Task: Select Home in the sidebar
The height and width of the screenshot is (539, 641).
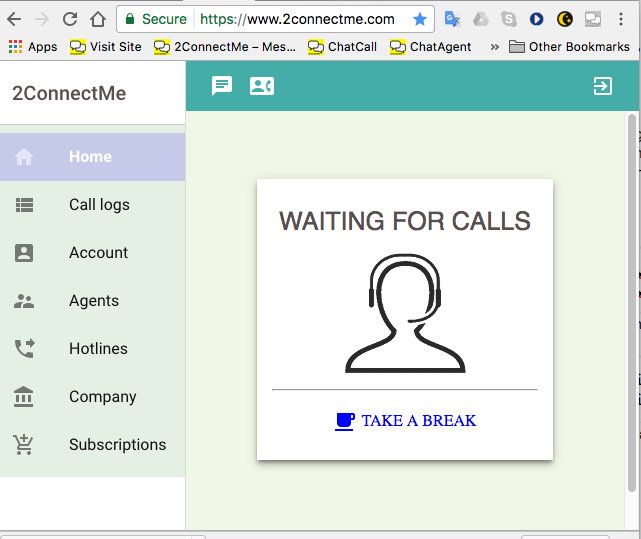Action: 92,157
